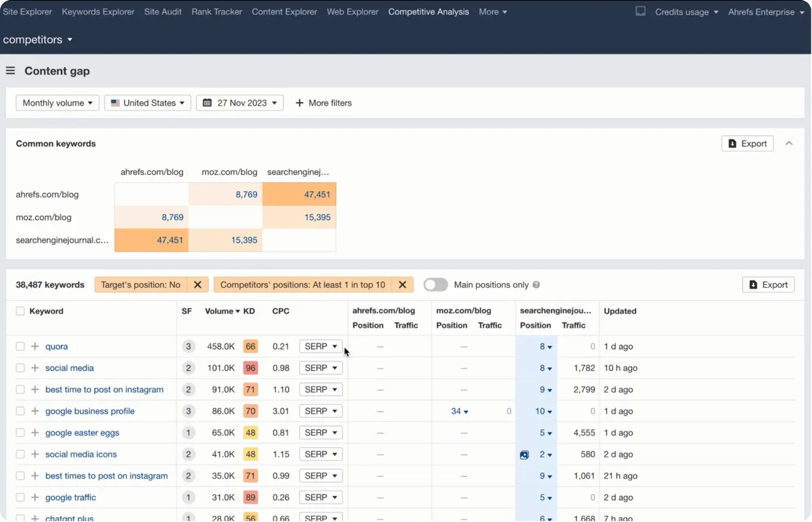Open SERP dropdown for google business profile
This screenshot has height=522, width=812.
tap(321, 411)
